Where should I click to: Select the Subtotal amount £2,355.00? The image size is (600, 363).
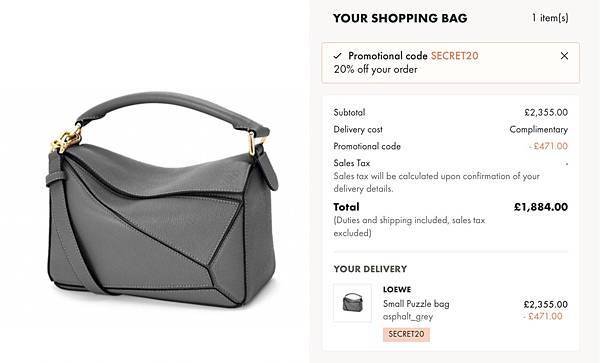(546, 112)
